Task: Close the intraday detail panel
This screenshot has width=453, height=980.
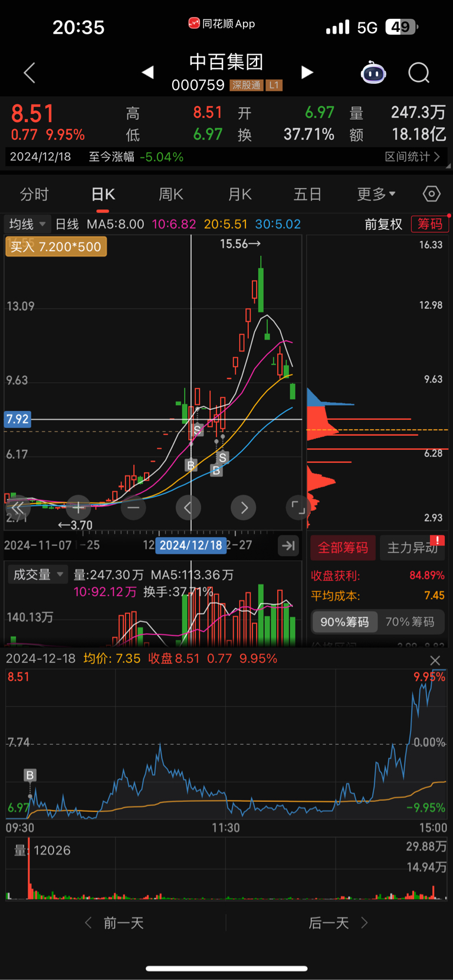Action: [435, 660]
